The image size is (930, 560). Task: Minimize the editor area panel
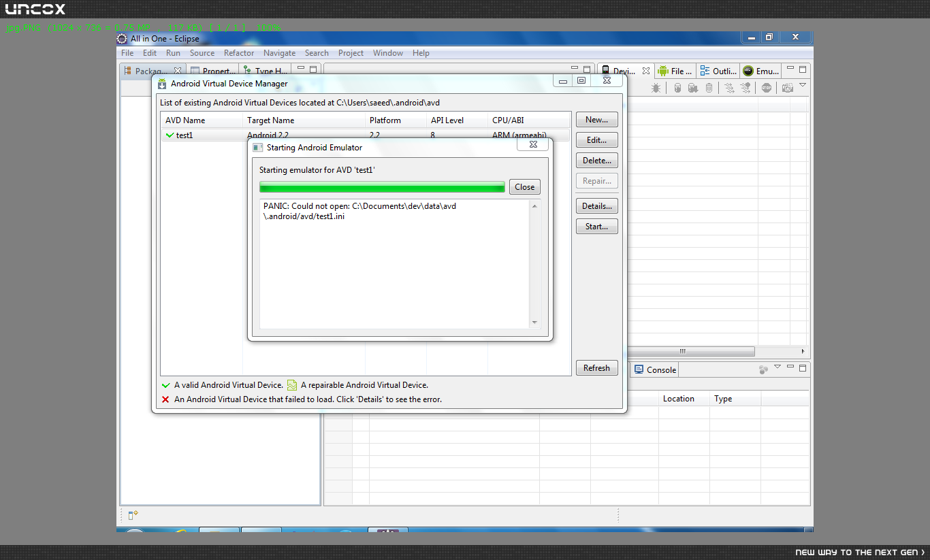(x=575, y=69)
